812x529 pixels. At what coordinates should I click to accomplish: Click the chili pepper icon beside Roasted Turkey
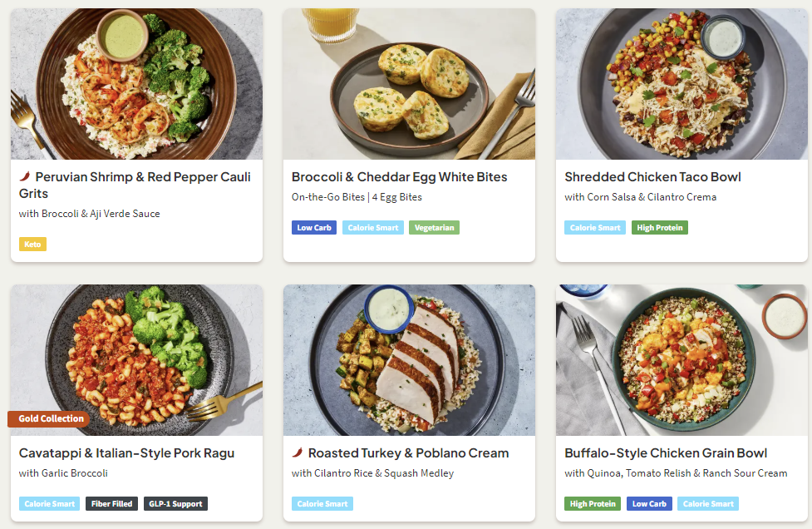tap(298, 452)
